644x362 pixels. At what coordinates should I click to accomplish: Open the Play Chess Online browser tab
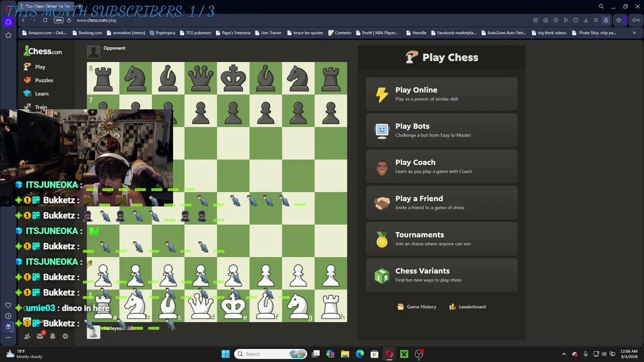click(45, 7)
